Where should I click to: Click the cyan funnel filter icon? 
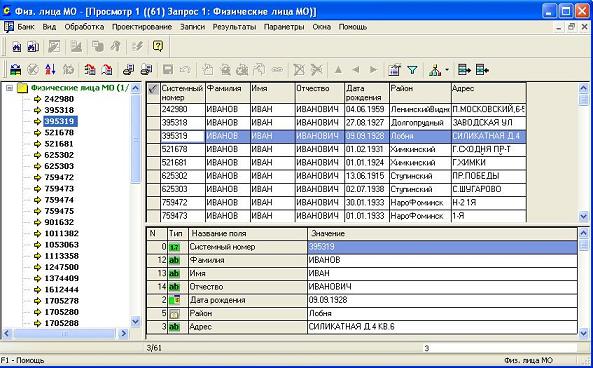[x=412, y=70]
